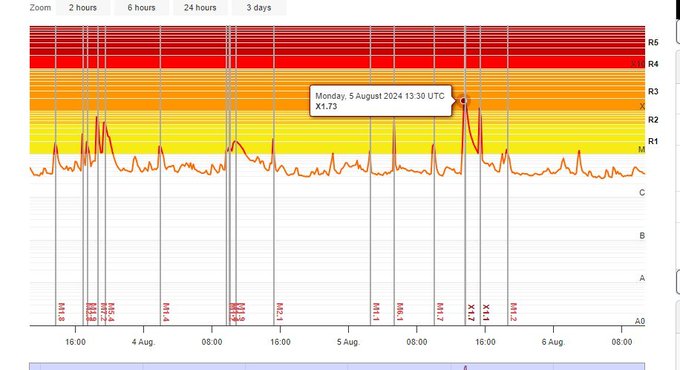This screenshot has height=370, width=680.
Task: Select the 2 hours zoom button
Action: (x=83, y=8)
